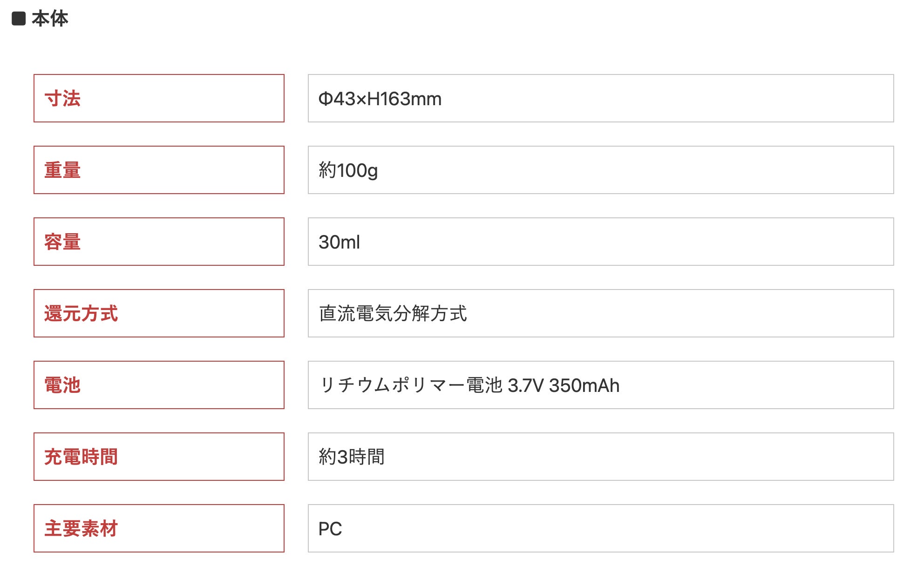Click the 直流電気分解方式 value text
This screenshot has height=566, width=924.
[393, 313]
